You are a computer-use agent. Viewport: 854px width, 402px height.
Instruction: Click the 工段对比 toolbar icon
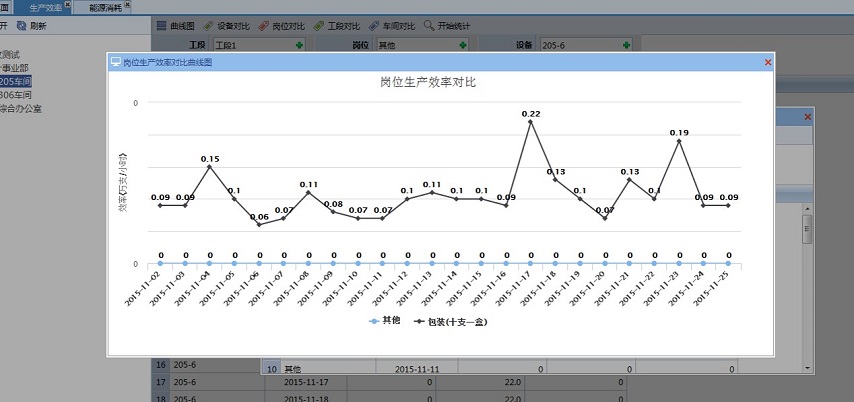(336, 25)
